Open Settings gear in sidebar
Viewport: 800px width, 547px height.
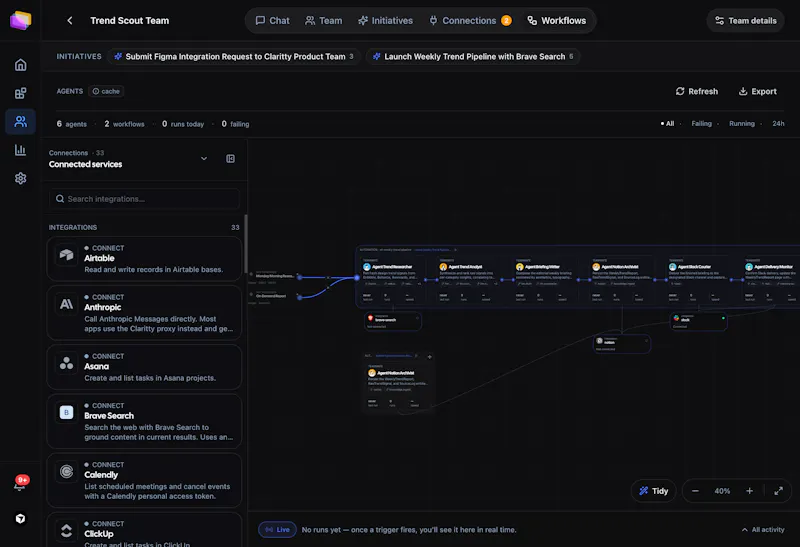point(20,178)
